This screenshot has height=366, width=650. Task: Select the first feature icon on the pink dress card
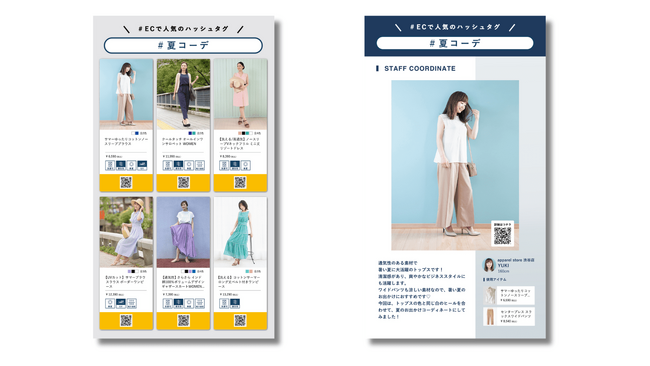pos(224,165)
